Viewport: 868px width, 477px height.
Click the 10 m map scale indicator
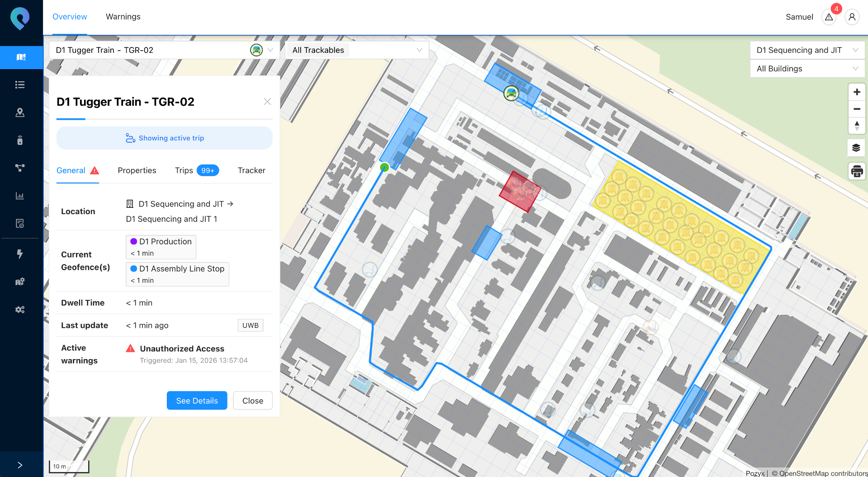(69, 466)
